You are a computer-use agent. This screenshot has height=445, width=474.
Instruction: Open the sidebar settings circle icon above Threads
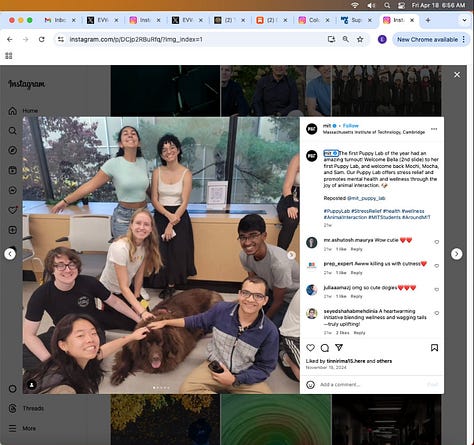pos(12,389)
